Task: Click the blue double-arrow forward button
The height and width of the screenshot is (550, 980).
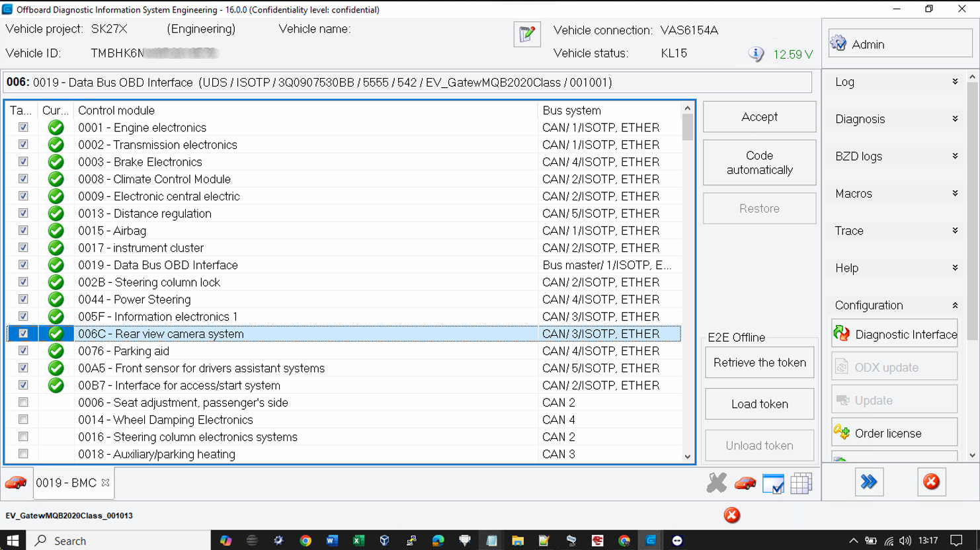Action: pos(869,482)
